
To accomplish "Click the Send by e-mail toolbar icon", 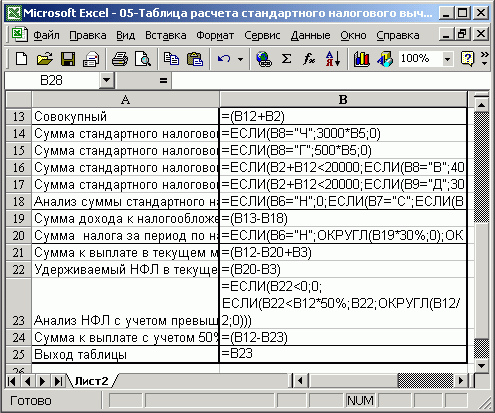I will coord(91,59).
